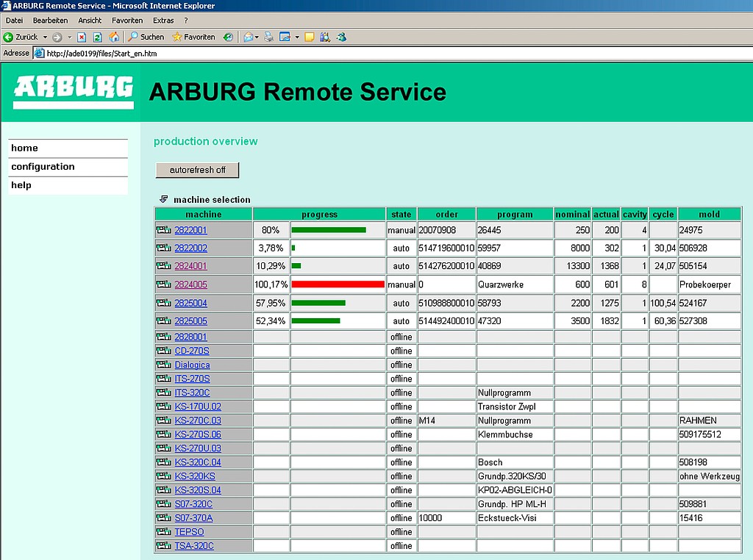The width and height of the screenshot is (753, 560).
Task: Open the Ansicht menu
Action: (90, 21)
